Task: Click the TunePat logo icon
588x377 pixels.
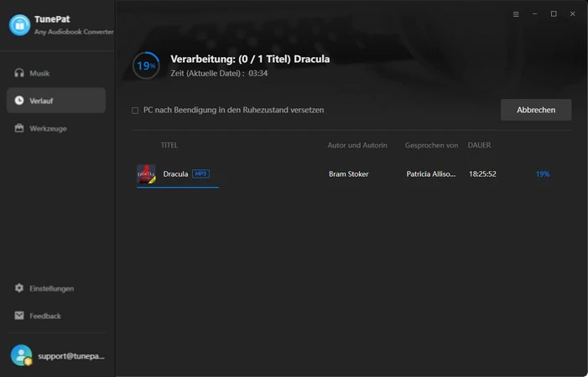Action: [x=19, y=25]
